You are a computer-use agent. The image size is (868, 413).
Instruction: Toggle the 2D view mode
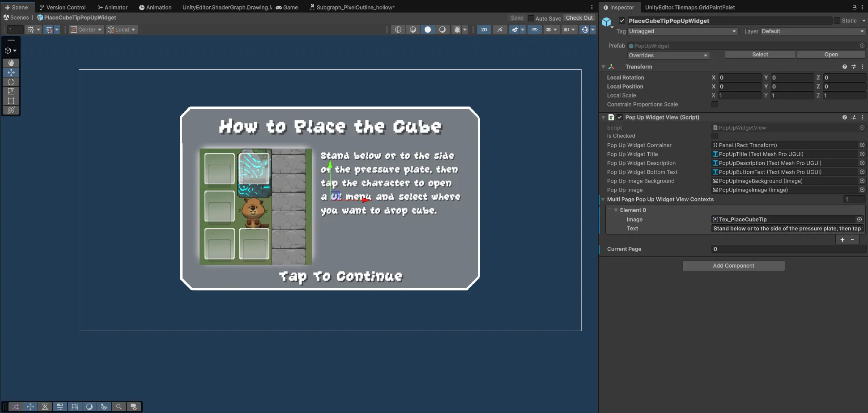pos(484,29)
